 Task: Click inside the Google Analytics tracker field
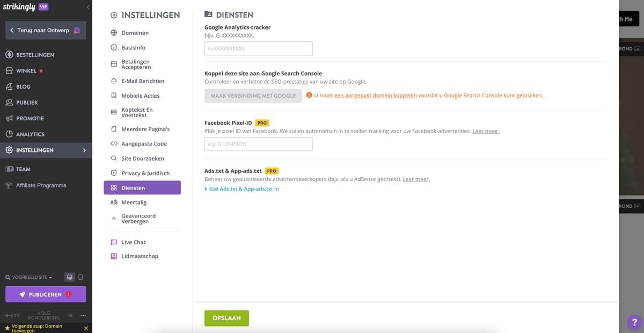point(258,48)
